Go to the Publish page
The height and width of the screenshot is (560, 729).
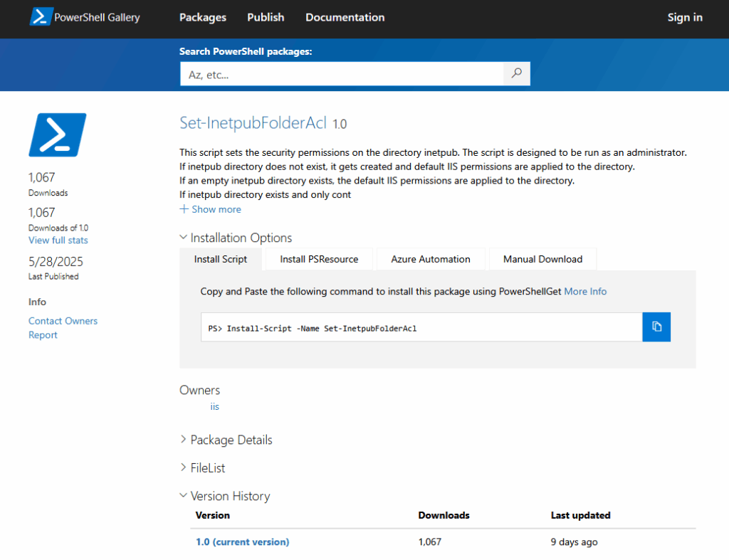coord(266,17)
